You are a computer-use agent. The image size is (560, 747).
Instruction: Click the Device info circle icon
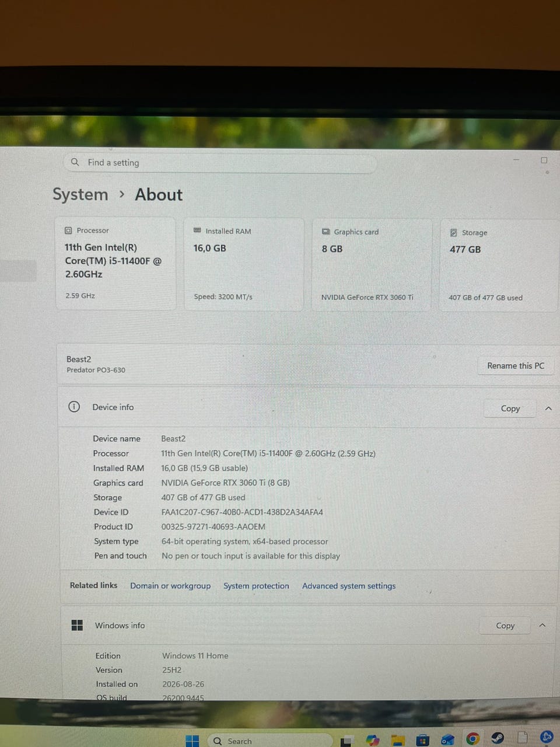pos(74,407)
